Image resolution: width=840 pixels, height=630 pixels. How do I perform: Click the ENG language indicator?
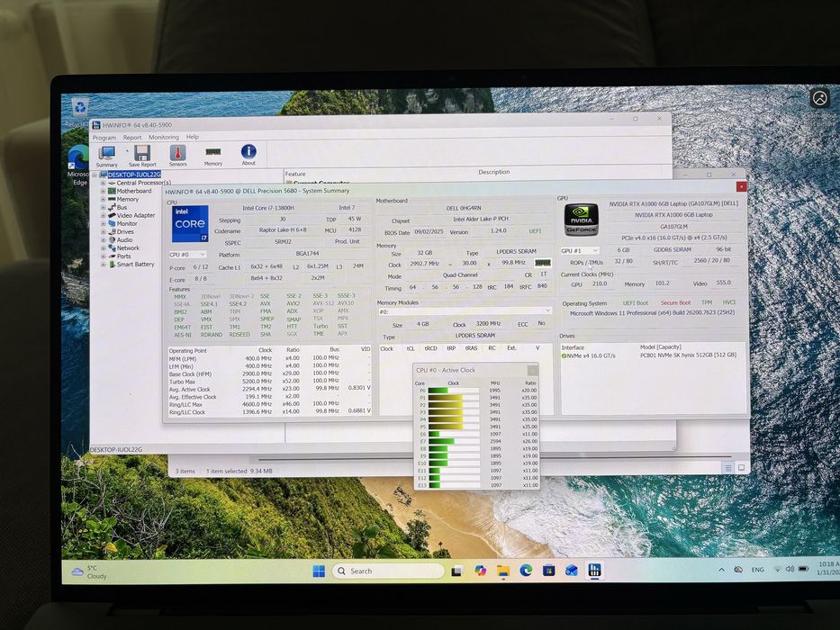coord(757,570)
